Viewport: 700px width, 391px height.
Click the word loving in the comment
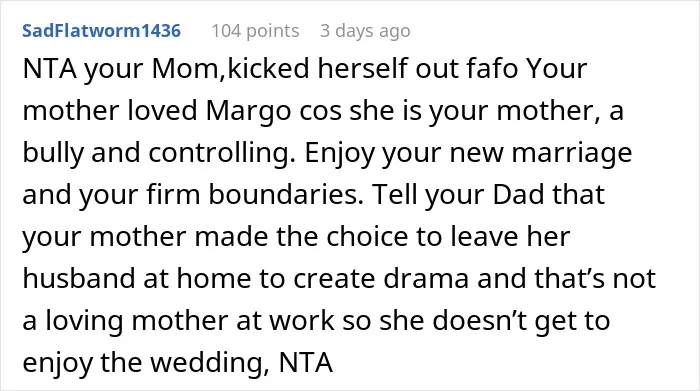pyautogui.click(x=84, y=320)
